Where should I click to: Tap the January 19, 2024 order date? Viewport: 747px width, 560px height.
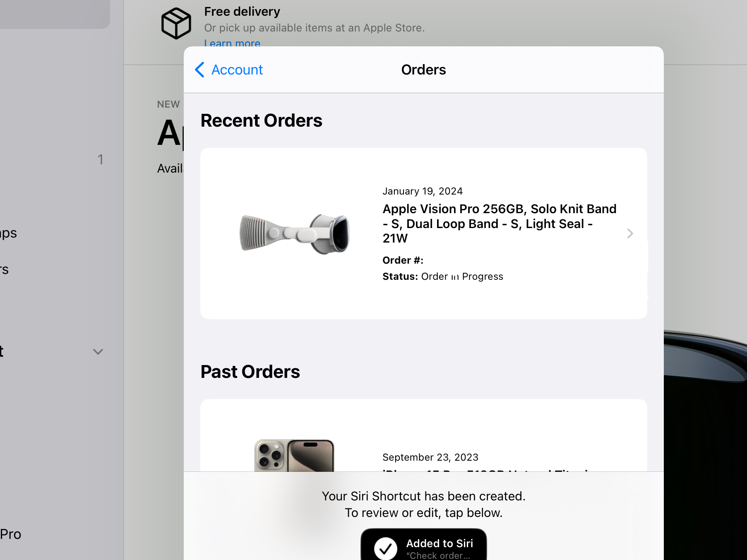point(423,191)
